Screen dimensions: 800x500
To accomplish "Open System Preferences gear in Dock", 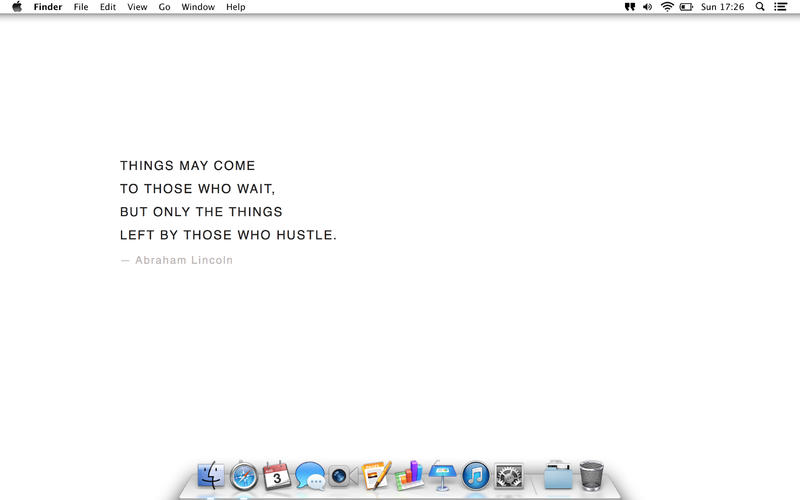I will (x=509, y=477).
